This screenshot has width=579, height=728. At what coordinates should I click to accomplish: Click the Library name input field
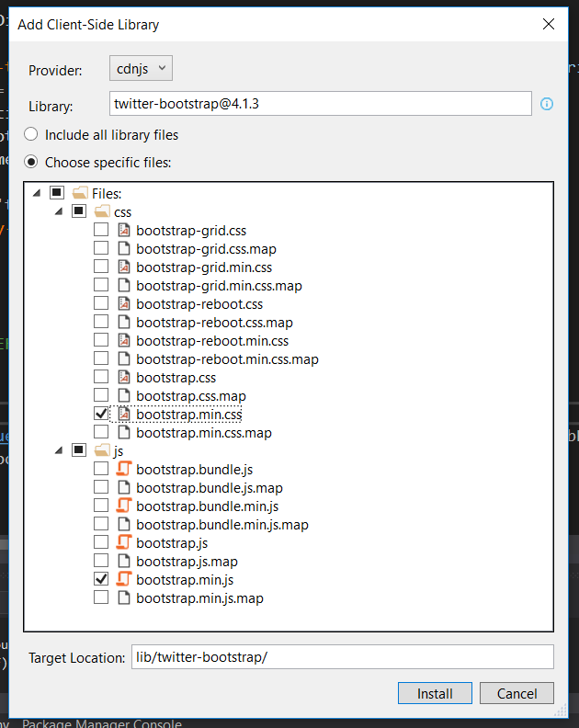pos(321,104)
